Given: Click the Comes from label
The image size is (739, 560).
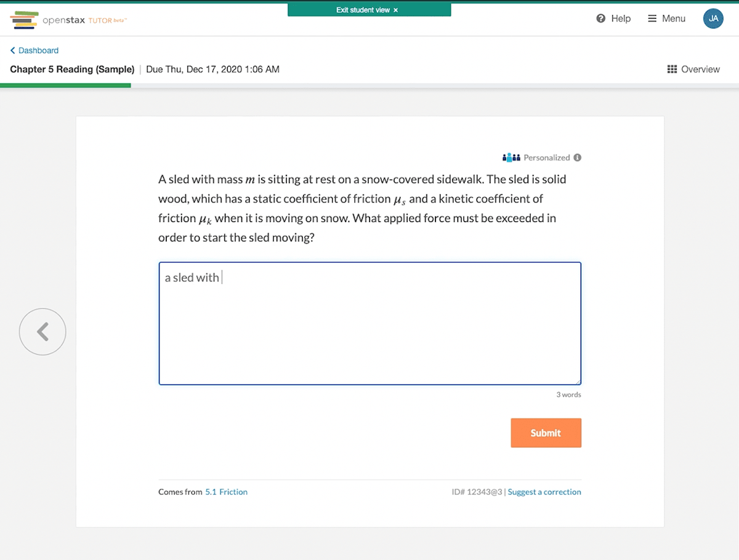Looking at the screenshot, I should (x=180, y=492).
